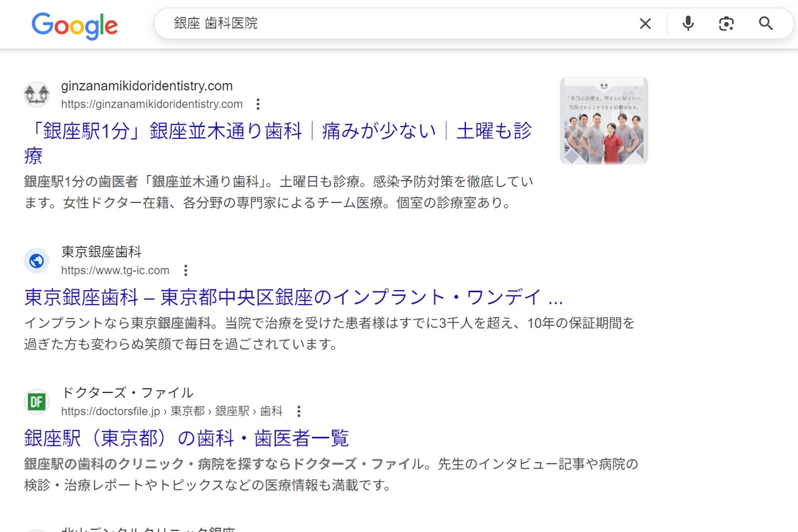The image size is (798, 532).
Task: Open 「銀座駅1分」銀座並木通り歯科 result title
Action: point(278,143)
